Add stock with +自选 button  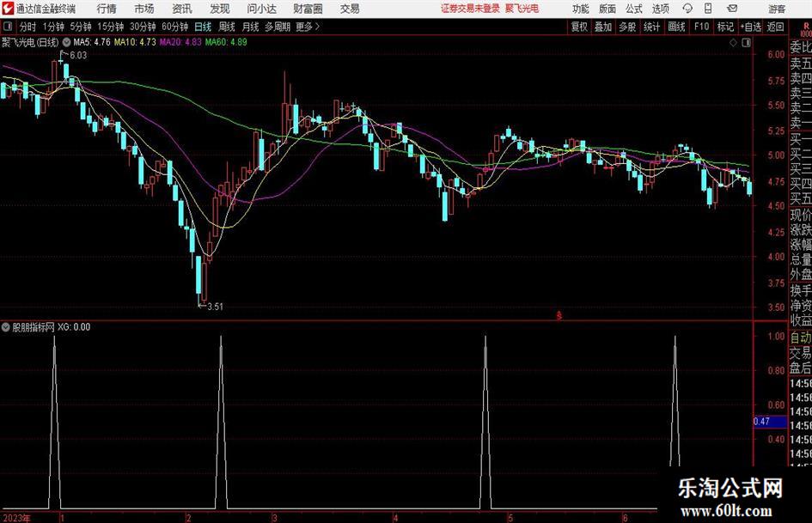[750, 27]
